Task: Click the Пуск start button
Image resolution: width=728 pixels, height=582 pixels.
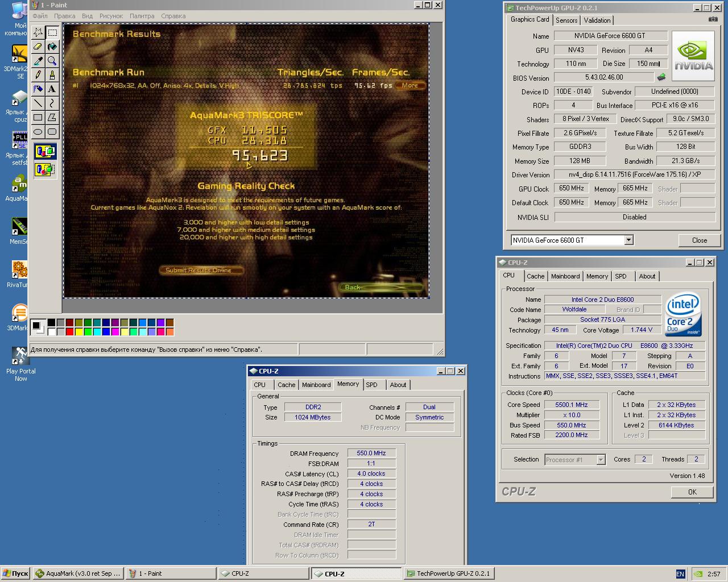Action: pos(15,573)
